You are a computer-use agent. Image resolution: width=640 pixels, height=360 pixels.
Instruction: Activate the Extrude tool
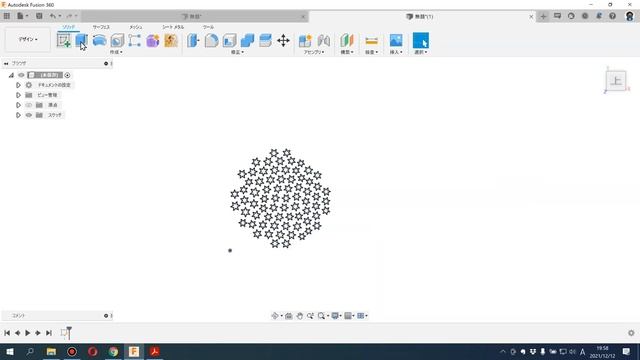81,40
